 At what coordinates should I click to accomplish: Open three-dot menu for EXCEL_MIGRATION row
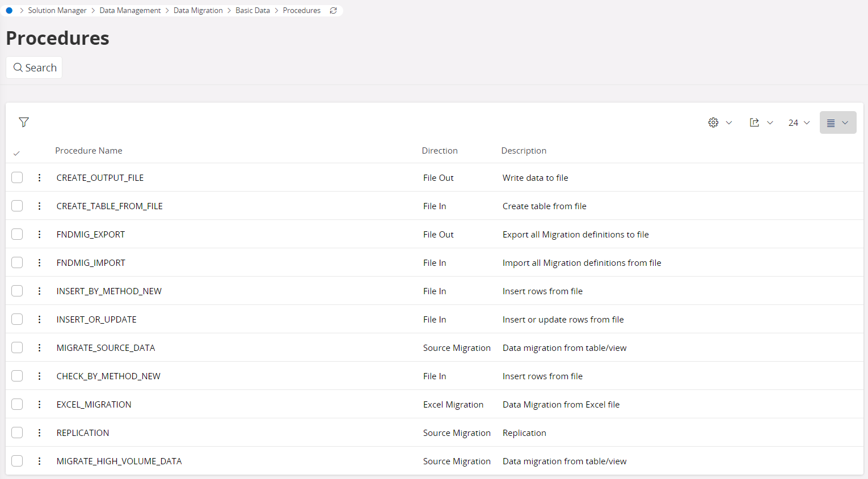39,404
